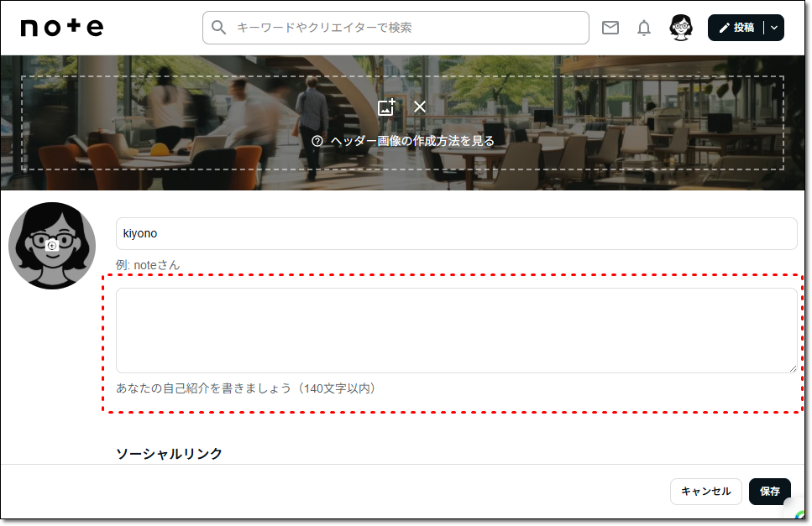Open notifications via the bell icon
The image size is (812, 526).
(643, 28)
